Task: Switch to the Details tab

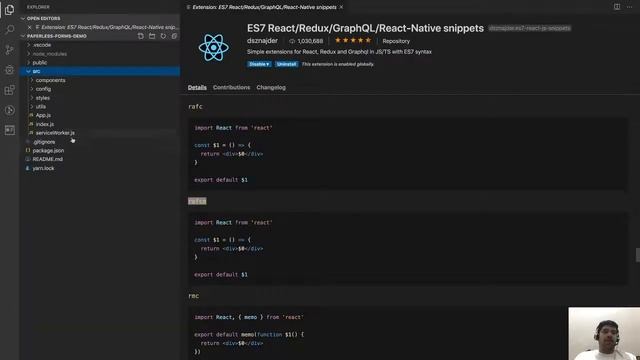Action: (197, 87)
